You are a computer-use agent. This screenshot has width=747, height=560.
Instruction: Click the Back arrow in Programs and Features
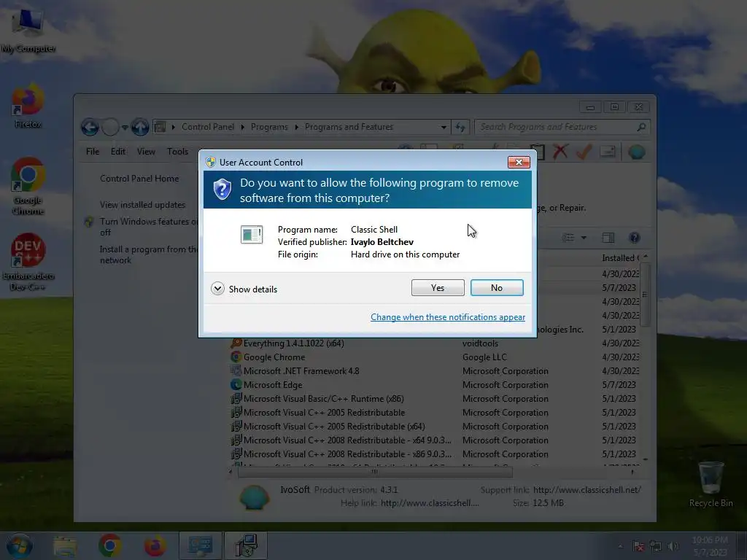[90, 127]
